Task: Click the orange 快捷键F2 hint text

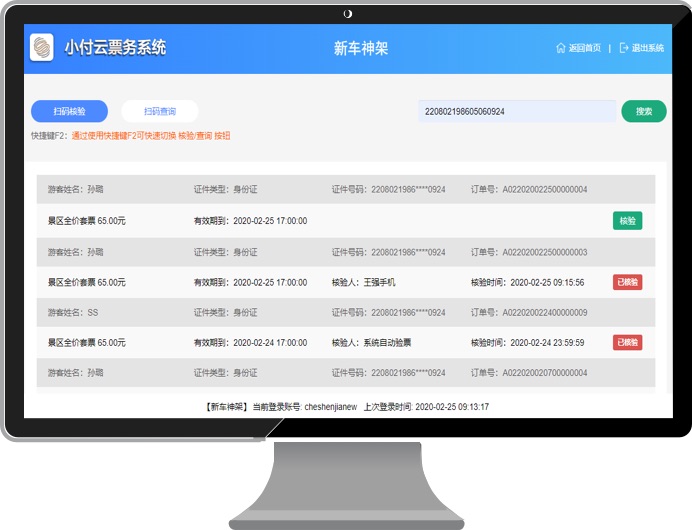Action: pyautogui.click(x=150, y=136)
